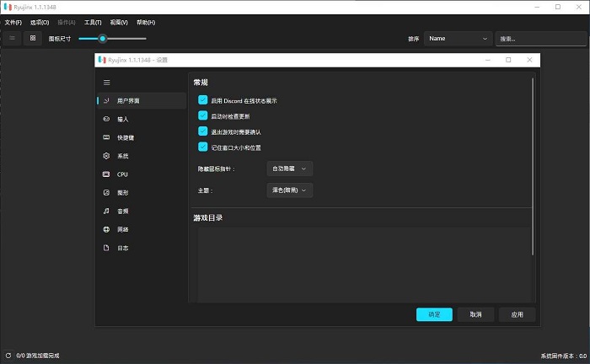The width and height of the screenshot is (590, 364).
Task: Click the controller icon beside 输入
Action: (x=106, y=119)
